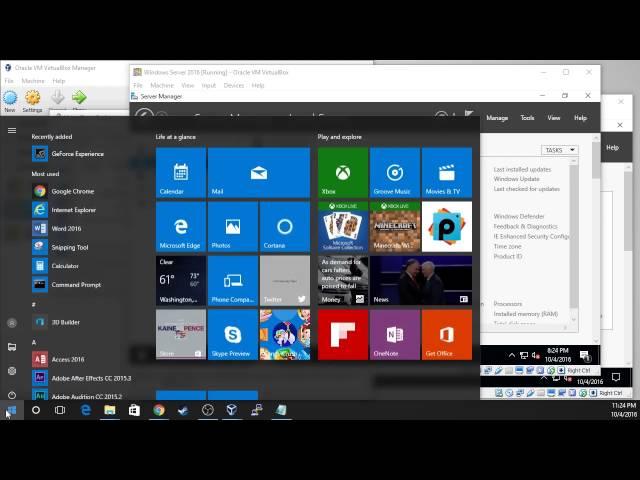The image size is (640, 480).
Task: Open the Phone Companion tile
Action: (233, 280)
